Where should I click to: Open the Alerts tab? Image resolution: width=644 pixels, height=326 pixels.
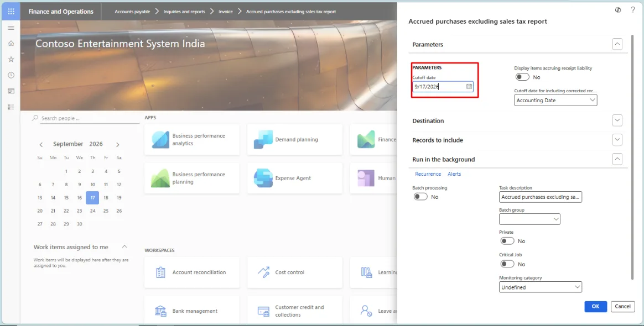coord(454,174)
